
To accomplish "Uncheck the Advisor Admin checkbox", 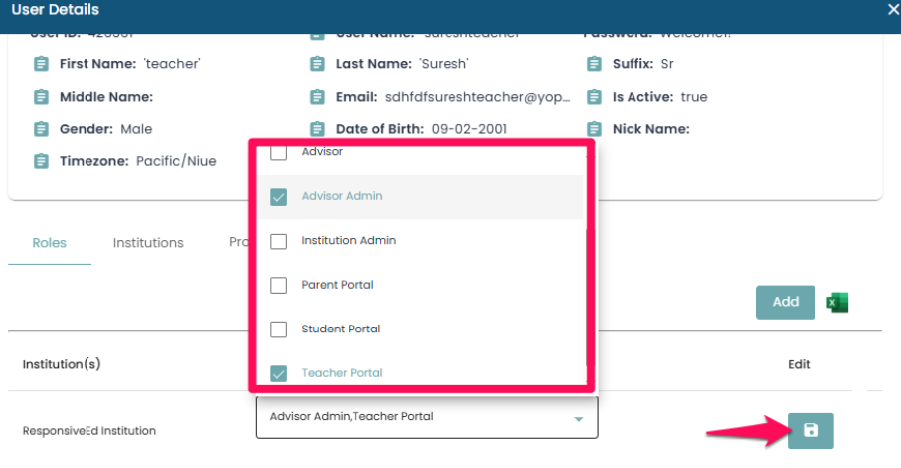I will click(x=279, y=197).
